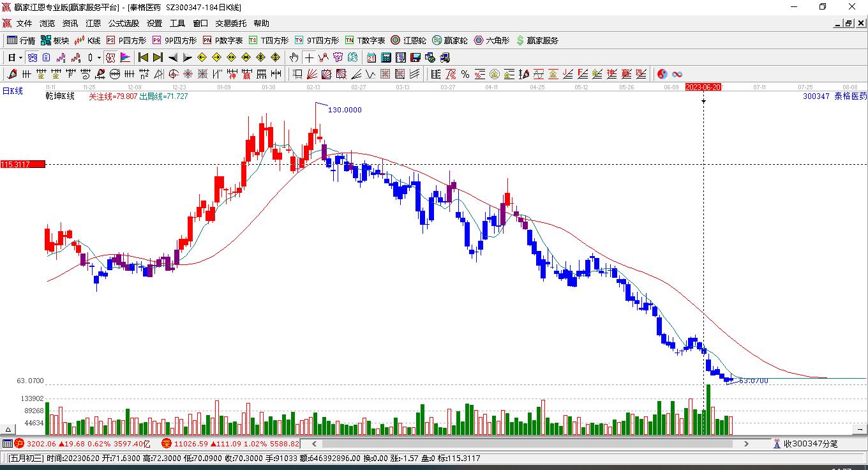Expand the 日 period dropdown arrow
The image size is (868, 470).
tap(20, 57)
